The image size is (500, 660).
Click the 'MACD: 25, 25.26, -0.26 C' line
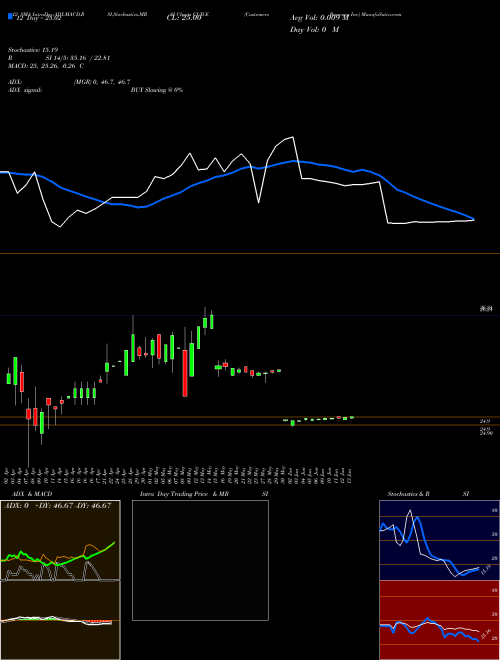[x=46, y=66]
